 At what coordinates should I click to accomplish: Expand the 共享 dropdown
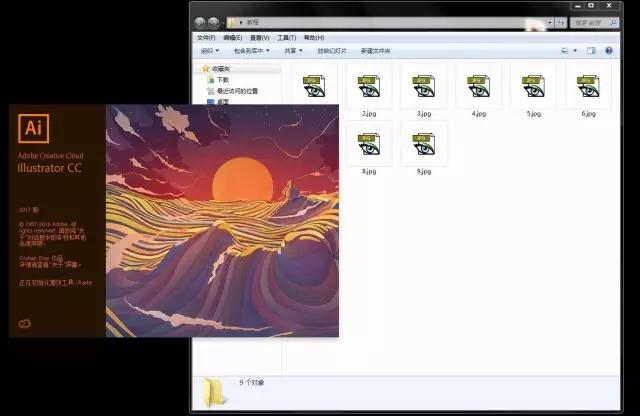(293, 51)
